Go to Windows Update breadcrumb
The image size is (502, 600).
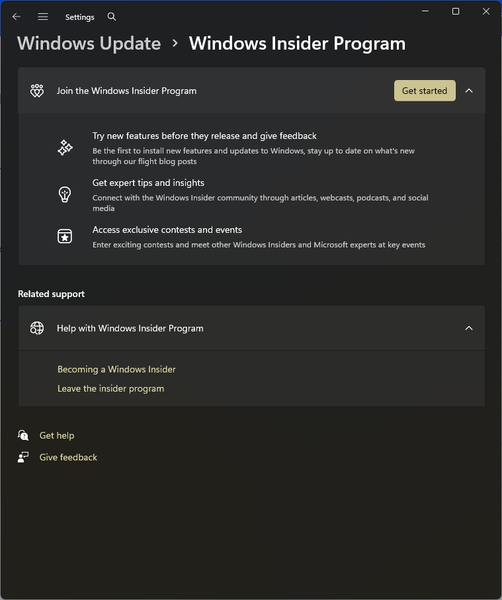(x=89, y=43)
